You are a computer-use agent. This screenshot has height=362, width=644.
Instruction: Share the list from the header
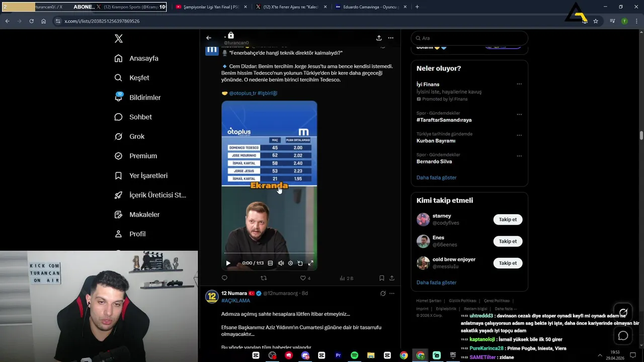(379, 38)
